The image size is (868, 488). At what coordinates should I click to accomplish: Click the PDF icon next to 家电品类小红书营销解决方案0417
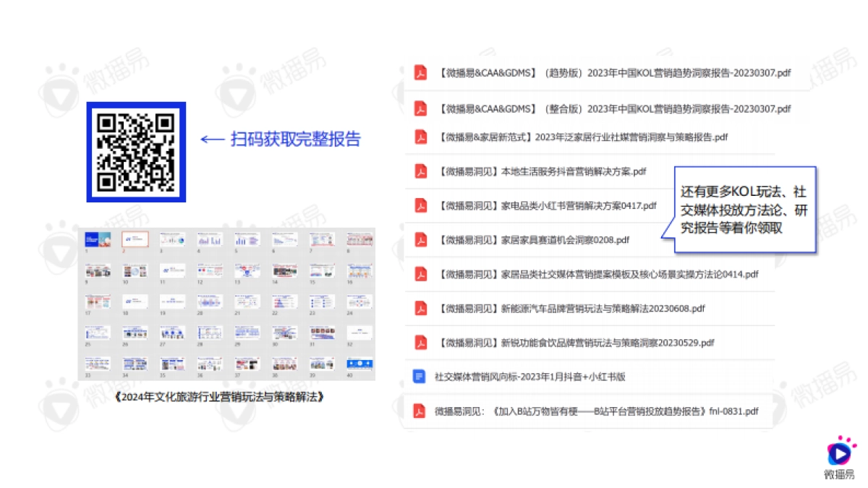pos(420,205)
